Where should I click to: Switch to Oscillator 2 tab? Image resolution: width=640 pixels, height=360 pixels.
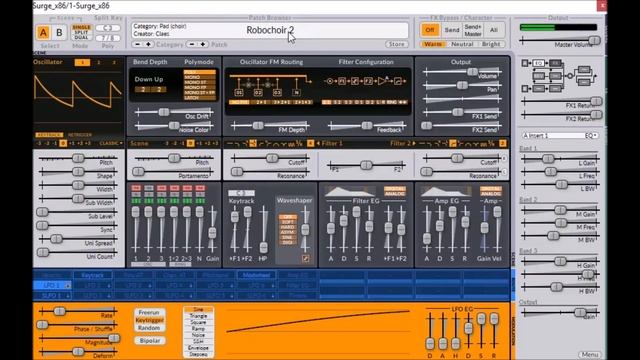(98, 62)
